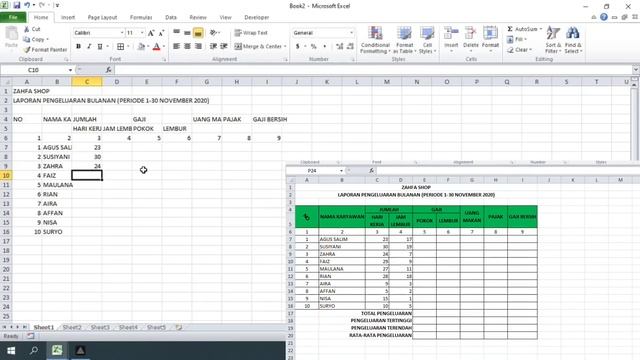The height and width of the screenshot is (360, 640).
Task: Open Format as Table gallery
Action: (404, 40)
